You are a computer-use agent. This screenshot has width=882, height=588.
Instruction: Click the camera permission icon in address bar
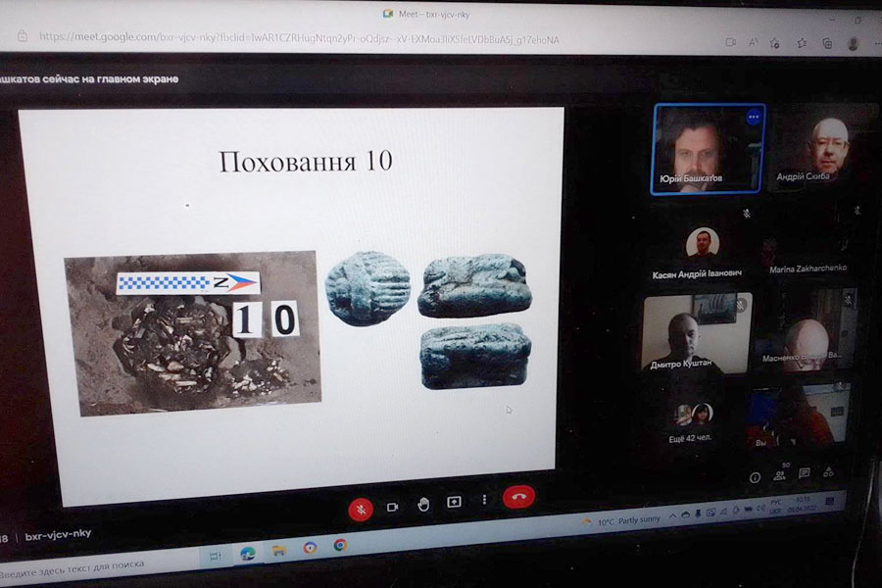pos(731,42)
